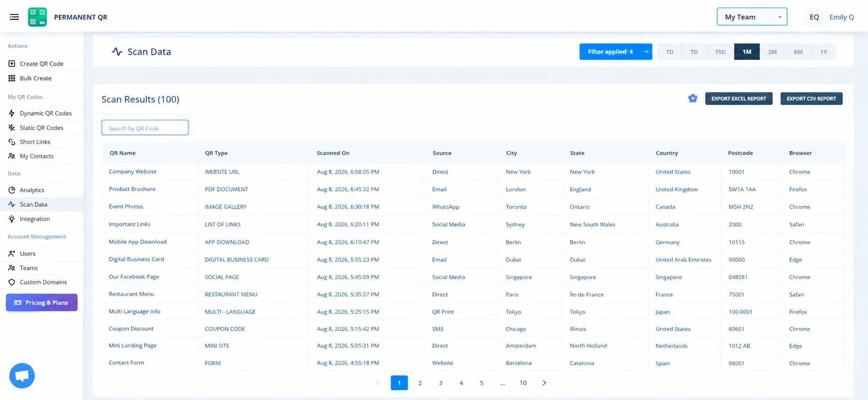Click the QR Type column header
This screenshot has height=400, width=868.
tap(216, 153)
